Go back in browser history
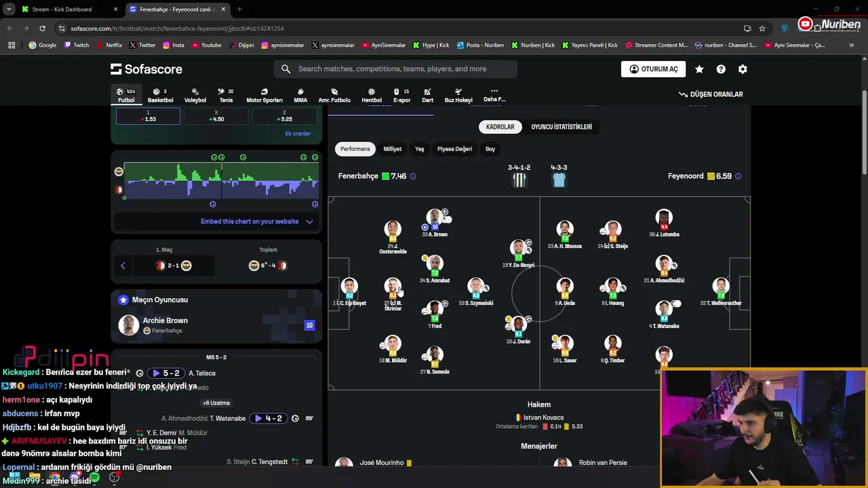Viewport: 868px width, 488px height. point(9,28)
